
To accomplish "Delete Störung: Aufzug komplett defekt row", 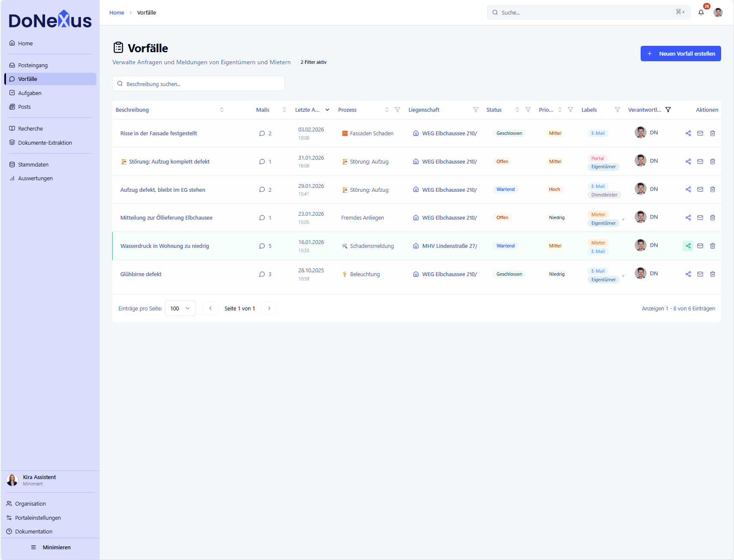I will tap(713, 161).
